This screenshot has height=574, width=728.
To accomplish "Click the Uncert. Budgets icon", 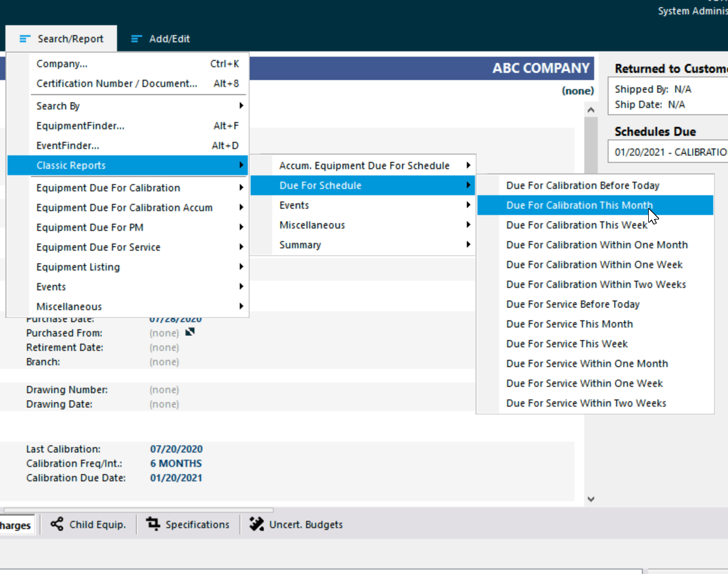I will 257,524.
